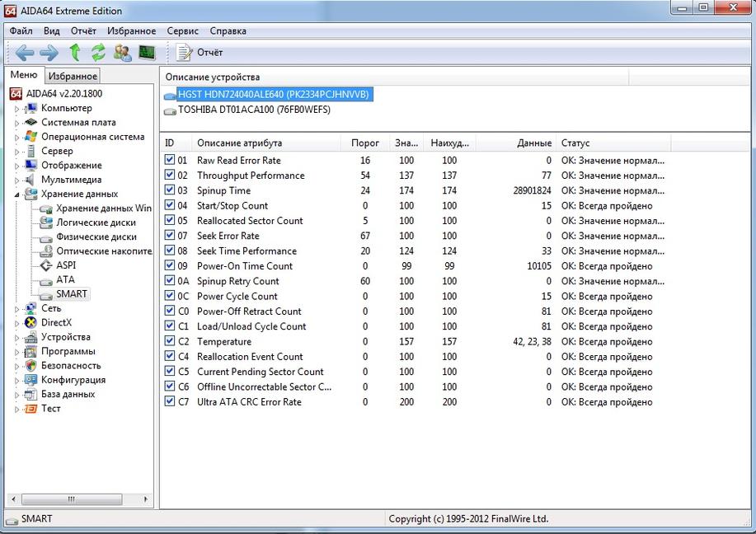The image size is (756, 534).
Task: Expand the Сервер tree node
Action: (x=16, y=152)
